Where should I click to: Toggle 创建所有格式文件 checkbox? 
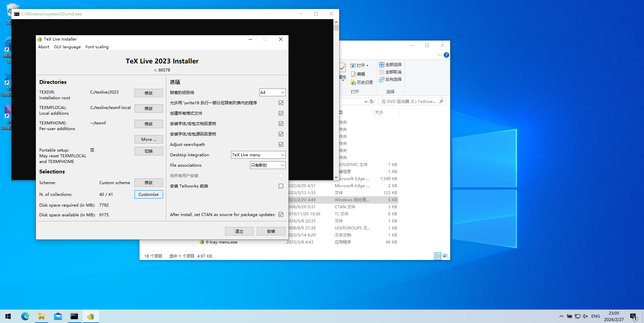[281, 113]
